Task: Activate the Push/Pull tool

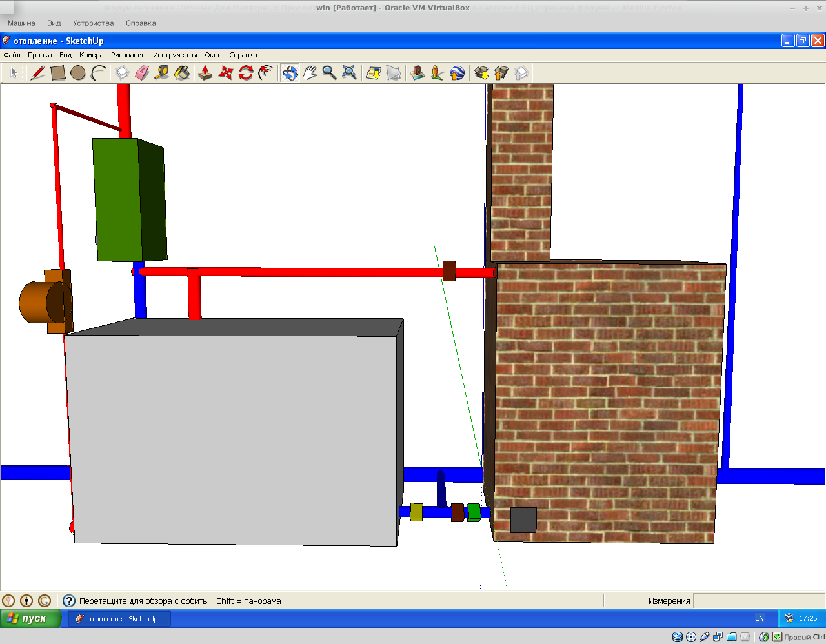Action: (205, 73)
